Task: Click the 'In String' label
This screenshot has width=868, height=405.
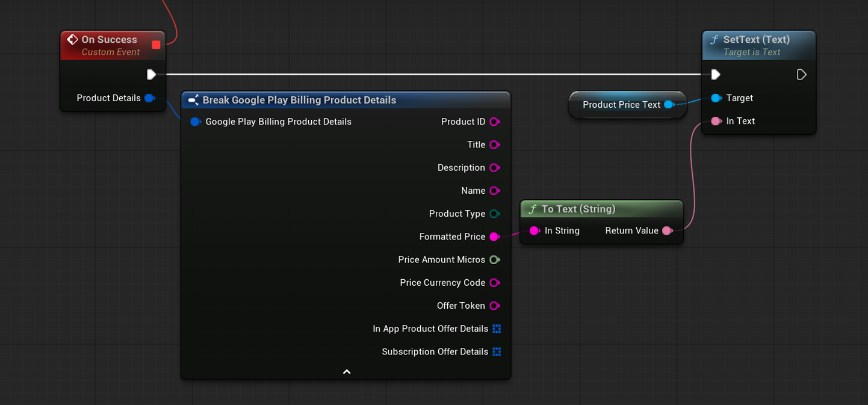Action: 562,230
